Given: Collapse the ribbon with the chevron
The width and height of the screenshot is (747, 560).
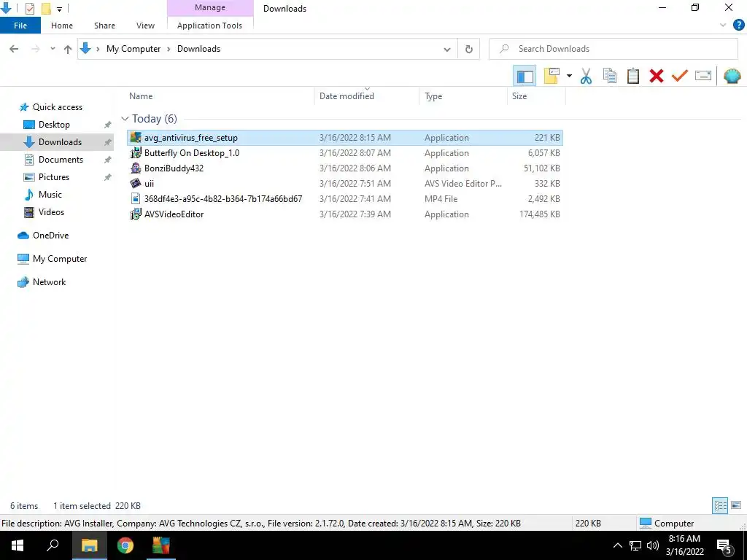Looking at the screenshot, I should [x=723, y=26].
